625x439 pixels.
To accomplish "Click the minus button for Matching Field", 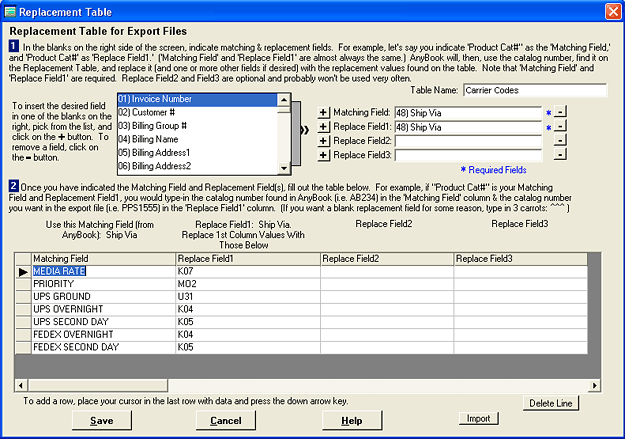I will (561, 112).
